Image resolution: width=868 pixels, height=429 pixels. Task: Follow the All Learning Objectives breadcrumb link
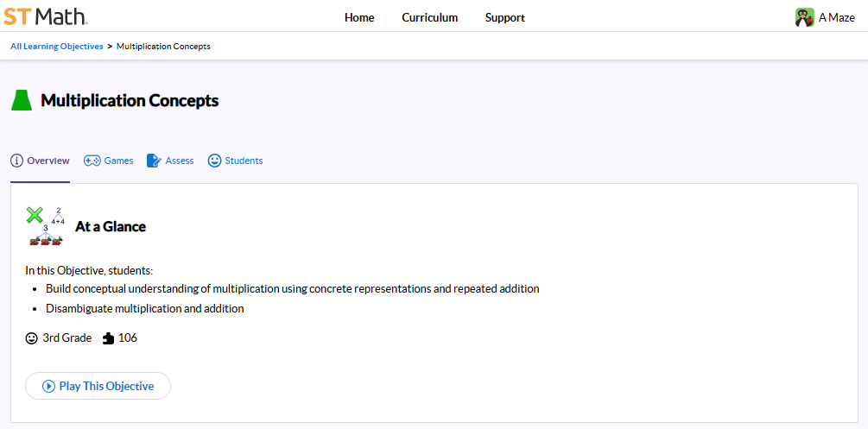click(57, 47)
